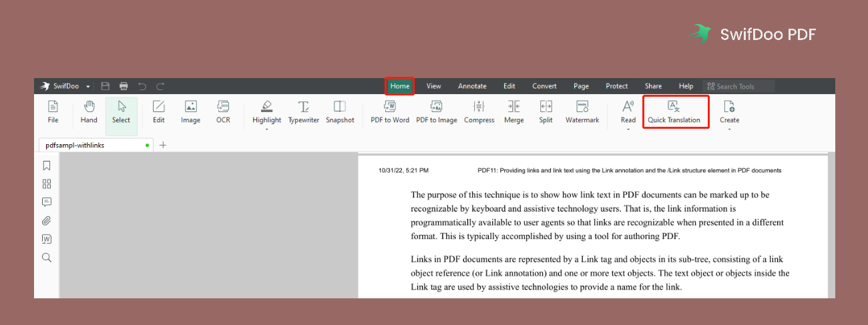Add a Watermark

[x=582, y=112]
